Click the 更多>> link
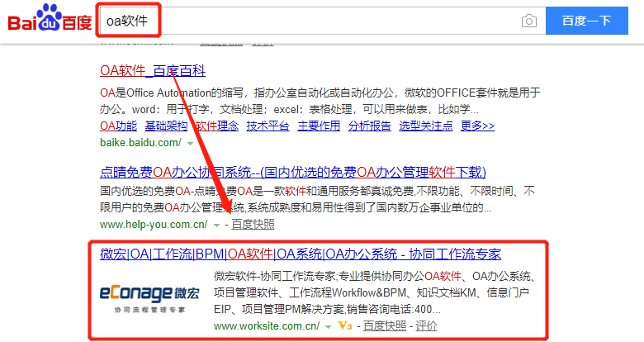 pos(478,126)
